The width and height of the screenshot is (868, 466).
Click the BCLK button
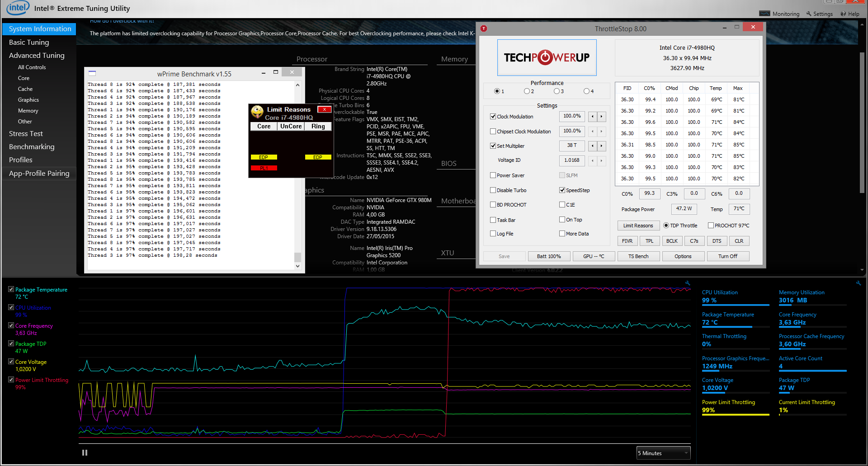tap(672, 241)
